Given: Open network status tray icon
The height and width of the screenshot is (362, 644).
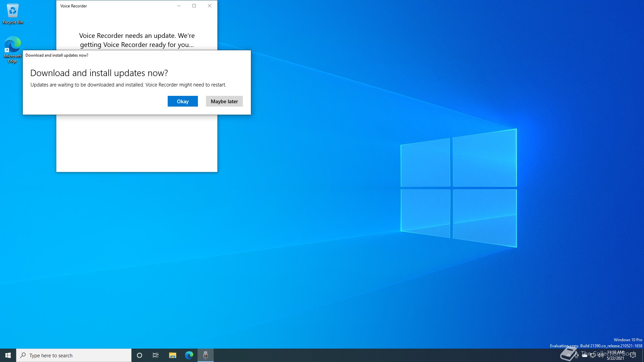Looking at the screenshot, I should click(x=593, y=355).
